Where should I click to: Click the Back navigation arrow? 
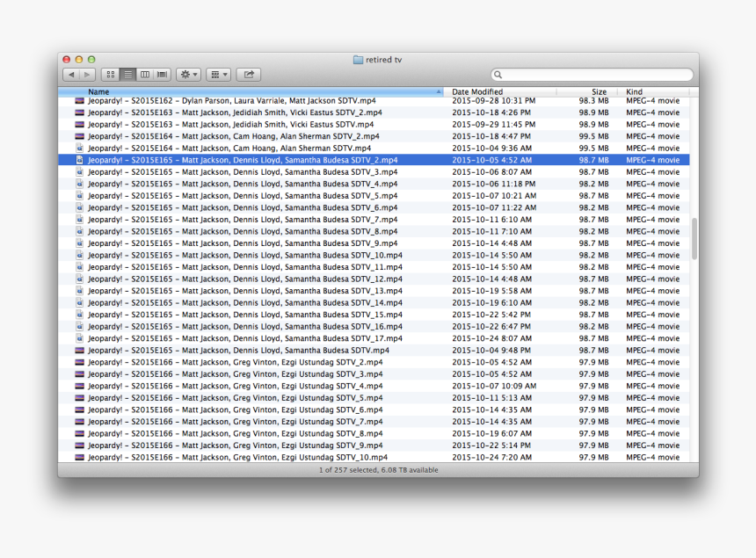coord(71,75)
